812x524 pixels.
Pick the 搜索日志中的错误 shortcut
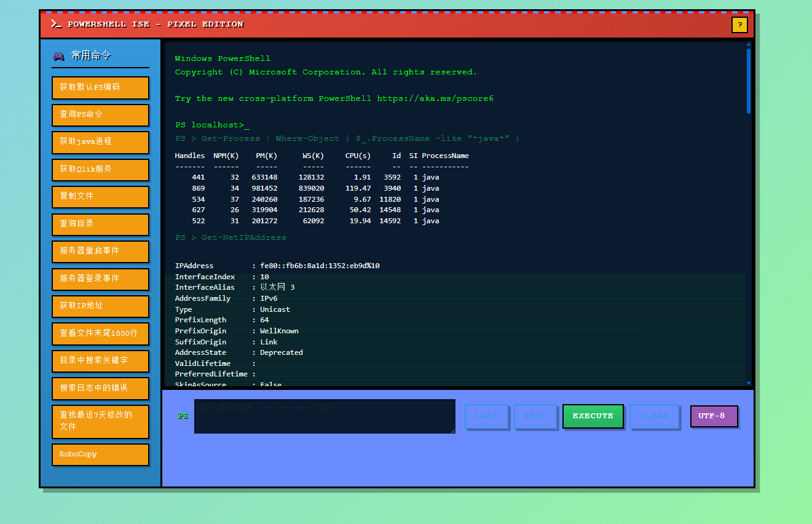[100, 388]
